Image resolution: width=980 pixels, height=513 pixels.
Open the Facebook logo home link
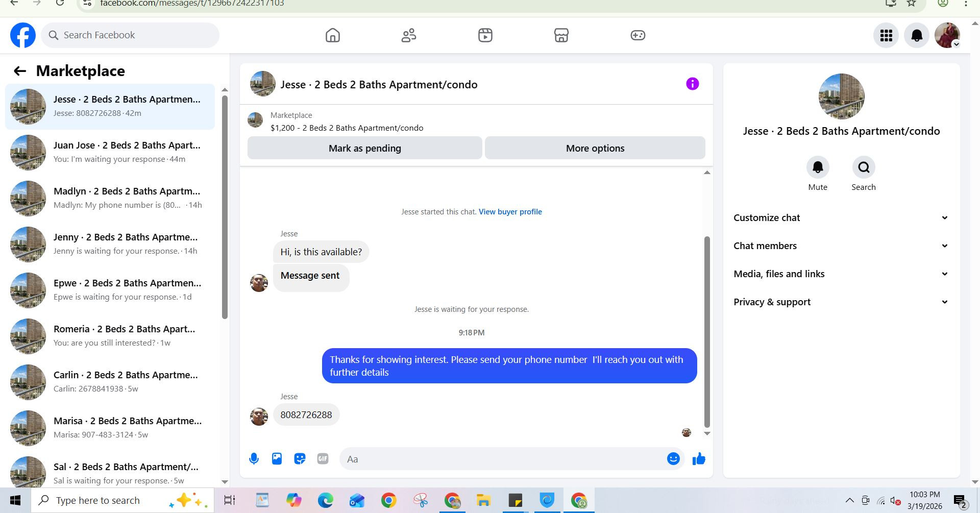[23, 35]
